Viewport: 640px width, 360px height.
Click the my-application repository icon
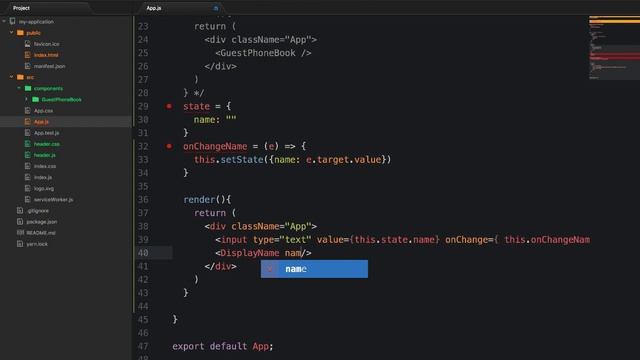pos(13,21)
